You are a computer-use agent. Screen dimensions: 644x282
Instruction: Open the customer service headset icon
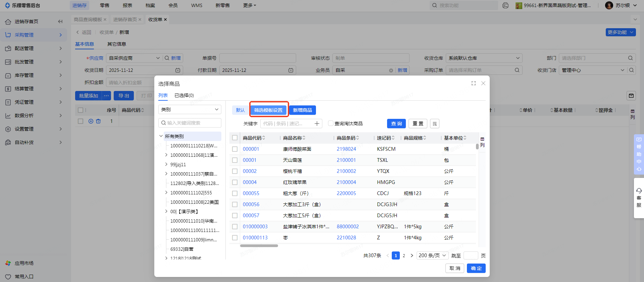639,191
